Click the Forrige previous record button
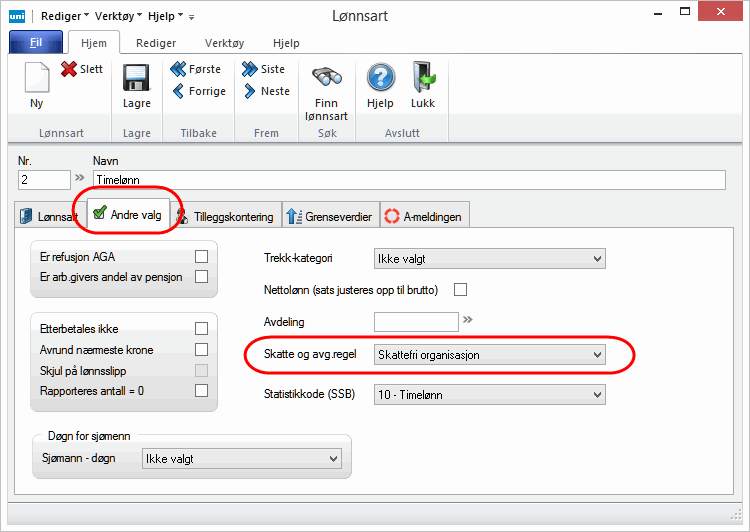This screenshot has width=750, height=532. coord(198,91)
